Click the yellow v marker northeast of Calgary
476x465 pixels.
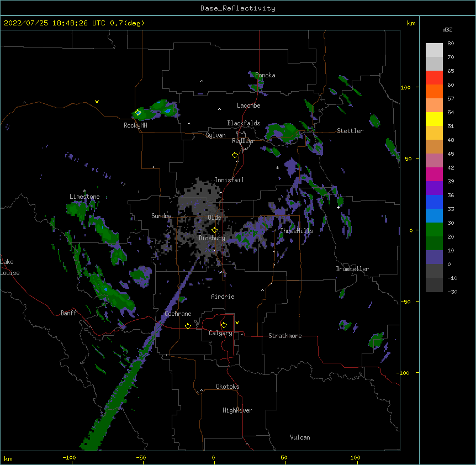tap(237, 323)
